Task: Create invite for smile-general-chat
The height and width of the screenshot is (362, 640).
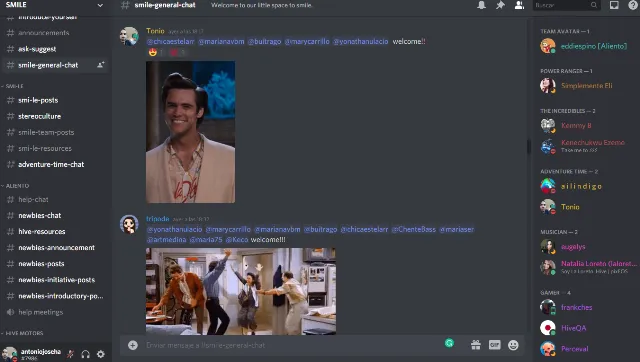Action: pyautogui.click(x=100, y=65)
